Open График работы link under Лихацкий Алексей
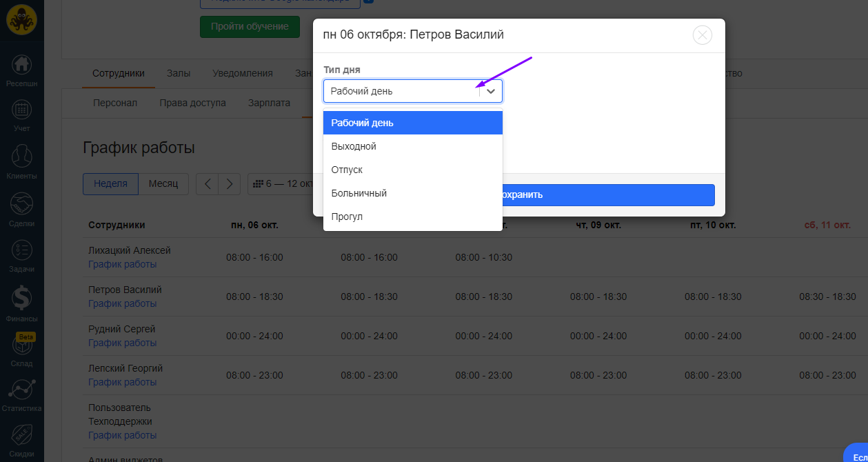 point(122,264)
